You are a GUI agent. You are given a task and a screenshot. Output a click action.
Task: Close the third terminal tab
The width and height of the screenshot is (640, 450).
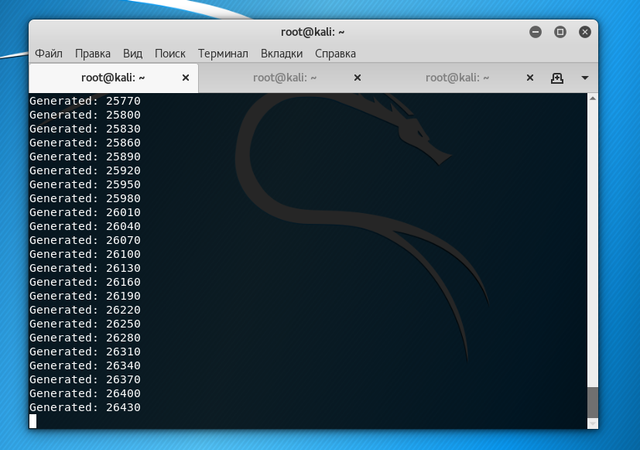(x=530, y=78)
